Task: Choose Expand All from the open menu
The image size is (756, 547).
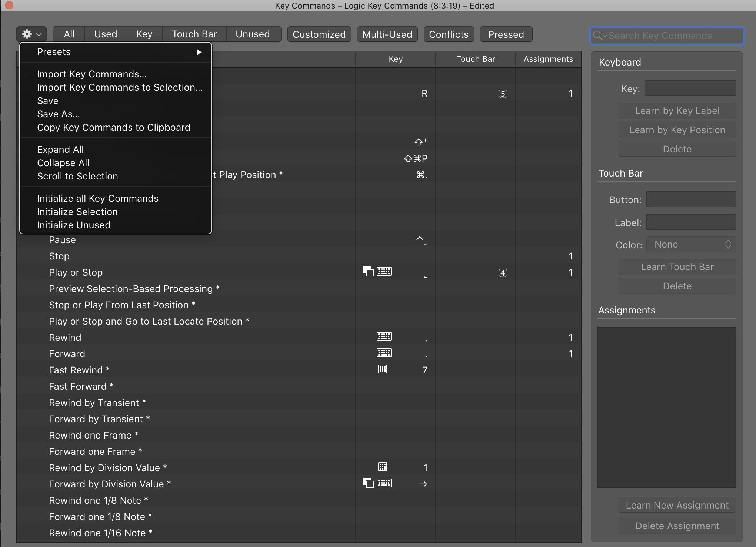Action: click(60, 149)
